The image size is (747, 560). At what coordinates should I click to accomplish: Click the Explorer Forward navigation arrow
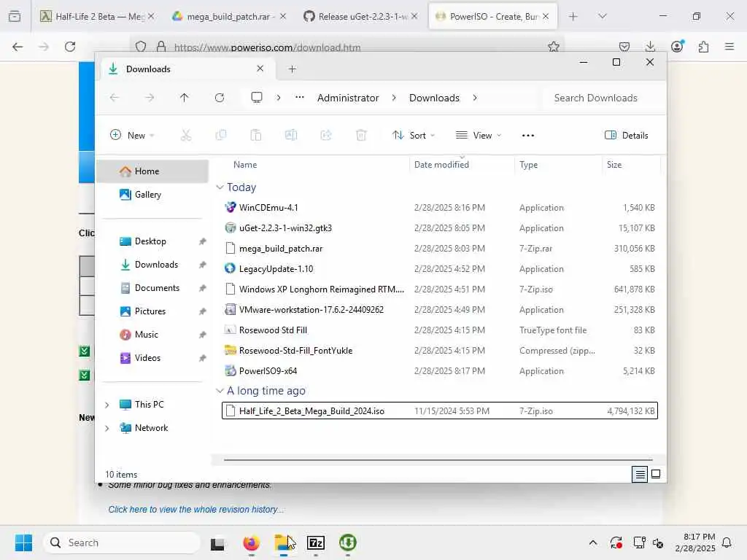click(150, 98)
